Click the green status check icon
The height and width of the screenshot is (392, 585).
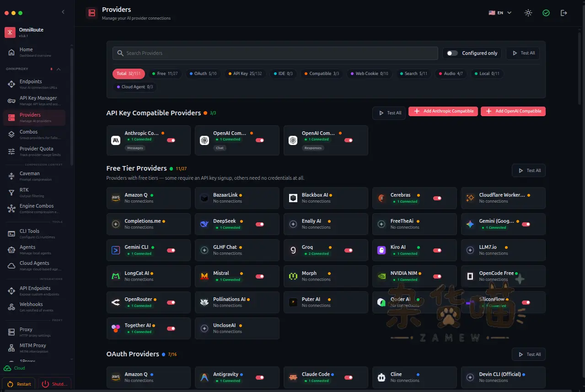pos(546,13)
